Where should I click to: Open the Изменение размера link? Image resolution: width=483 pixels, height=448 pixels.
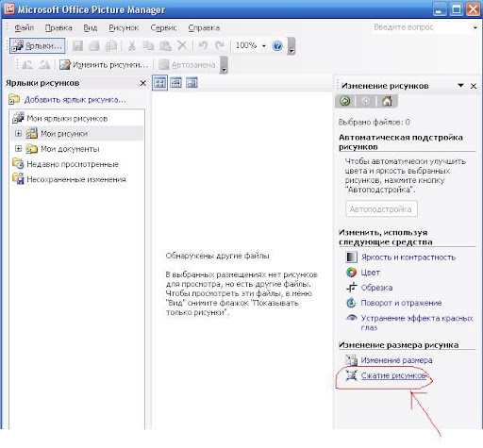pos(396,360)
